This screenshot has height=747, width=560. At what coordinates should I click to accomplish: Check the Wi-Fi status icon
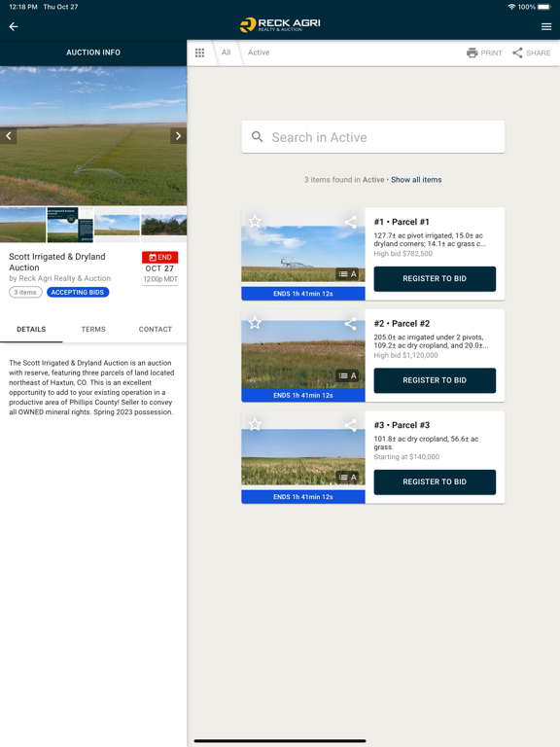(x=512, y=7)
